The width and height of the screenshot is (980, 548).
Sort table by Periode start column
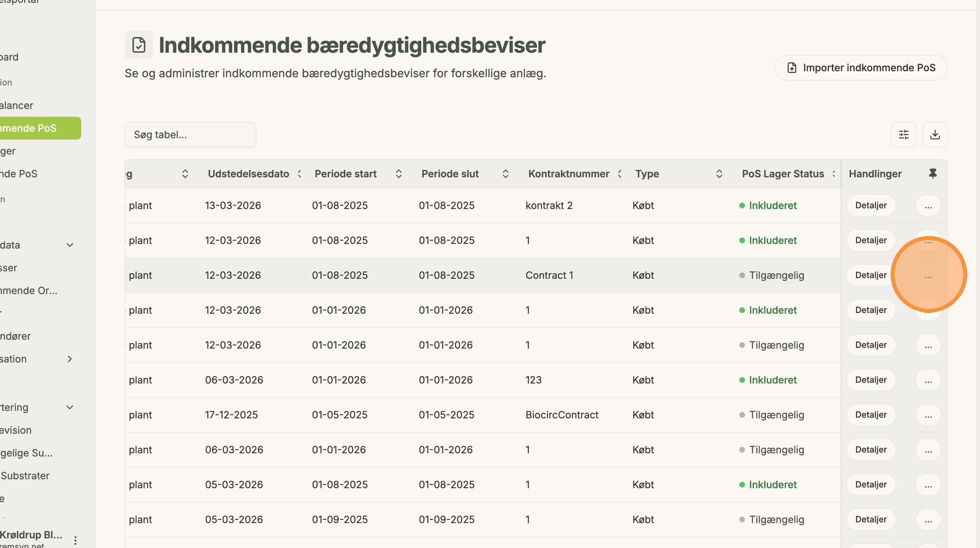(398, 174)
